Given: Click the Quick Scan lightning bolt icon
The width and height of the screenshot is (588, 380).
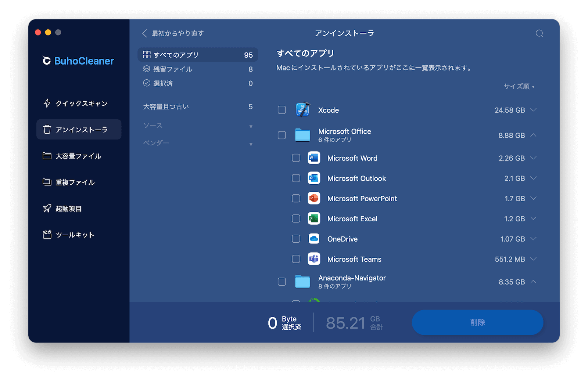Looking at the screenshot, I should tap(47, 103).
